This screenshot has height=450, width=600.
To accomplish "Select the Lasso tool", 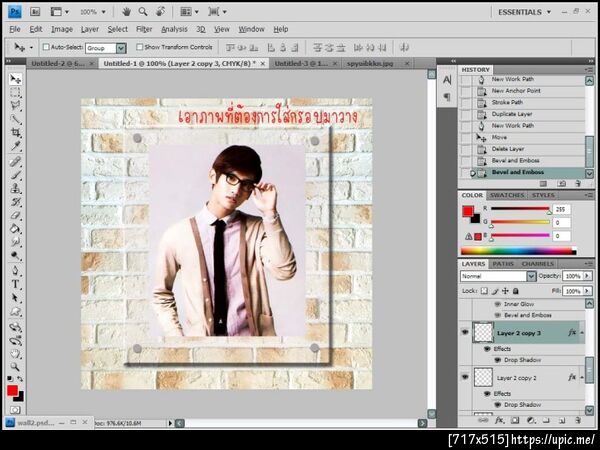I will [15, 106].
